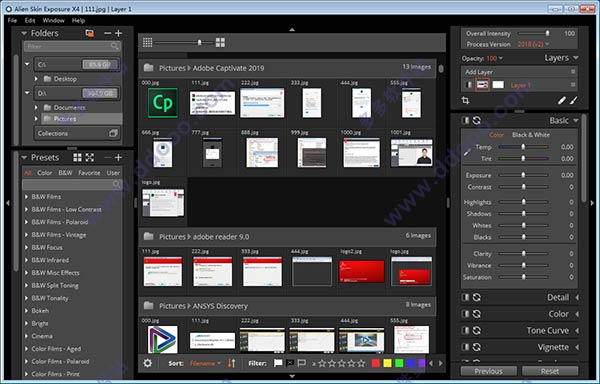Open grid settings gear icon
600x384 pixels.
(147, 363)
